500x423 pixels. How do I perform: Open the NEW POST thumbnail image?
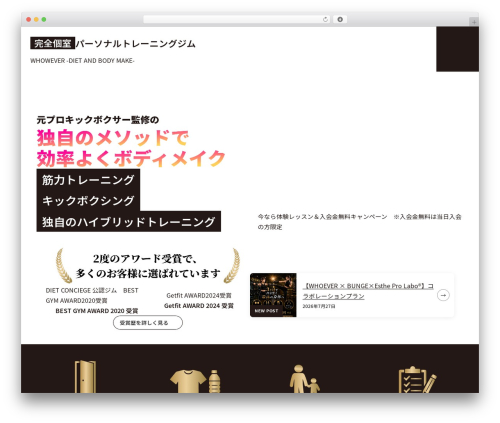[x=273, y=295]
